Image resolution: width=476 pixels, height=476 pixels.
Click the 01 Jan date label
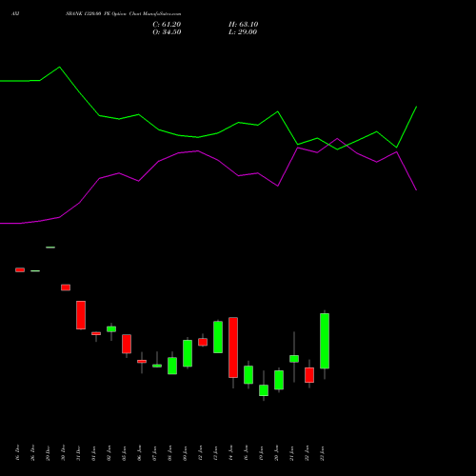pos(93,453)
